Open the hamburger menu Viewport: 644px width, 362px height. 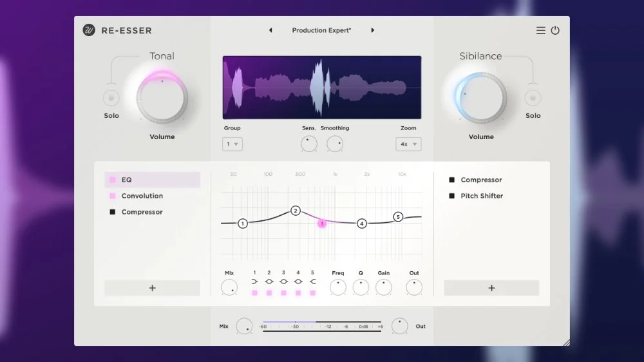[540, 30]
